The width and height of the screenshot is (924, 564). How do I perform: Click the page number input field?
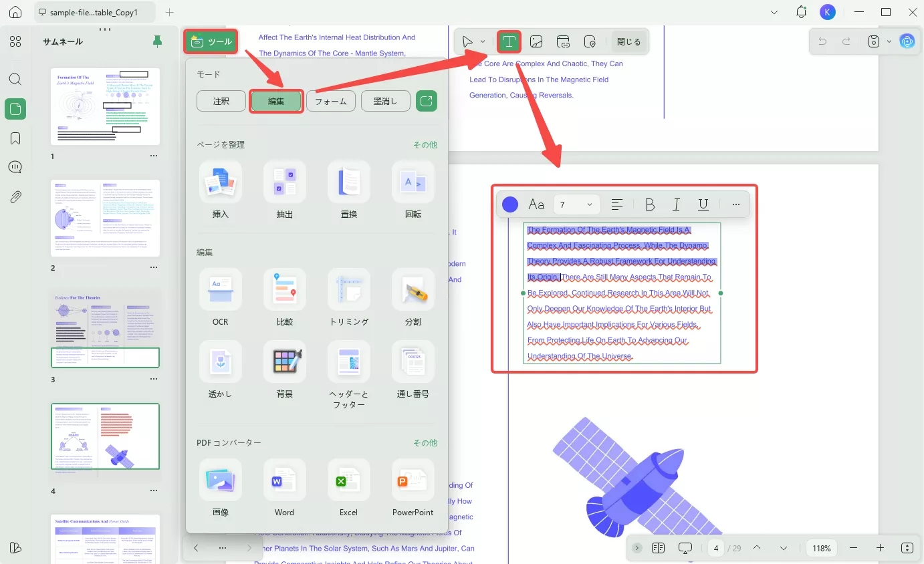click(716, 548)
